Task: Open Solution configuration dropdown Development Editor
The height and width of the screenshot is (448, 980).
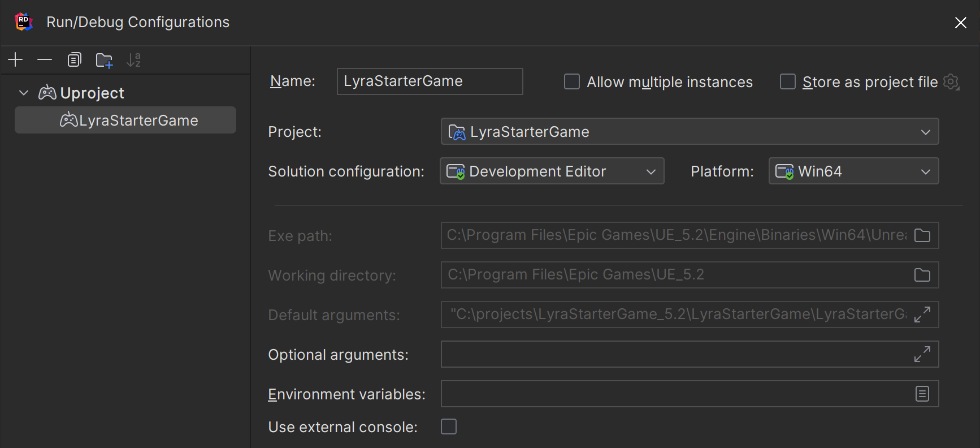Action: coord(552,171)
